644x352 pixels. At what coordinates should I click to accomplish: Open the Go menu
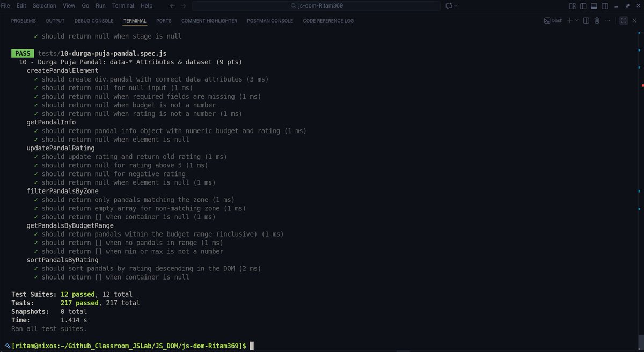85,5
